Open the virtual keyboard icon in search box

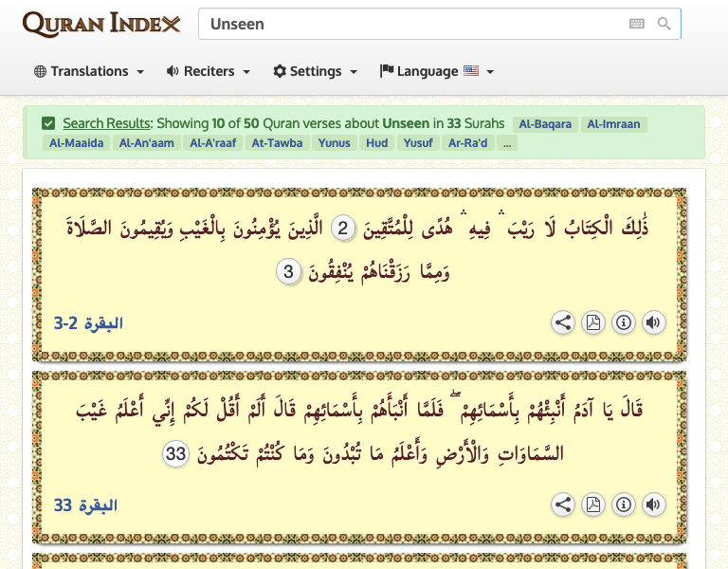(x=637, y=24)
